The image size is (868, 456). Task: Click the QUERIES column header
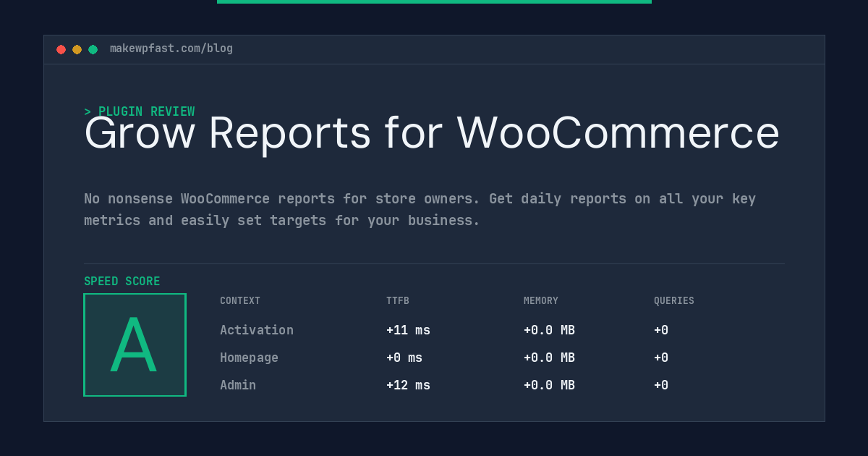(674, 301)
